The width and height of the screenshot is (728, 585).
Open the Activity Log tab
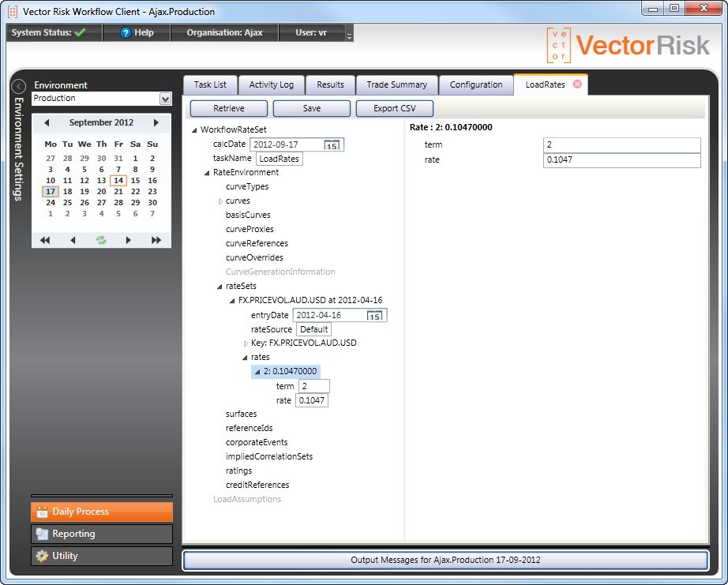click(x=272, y=85)
